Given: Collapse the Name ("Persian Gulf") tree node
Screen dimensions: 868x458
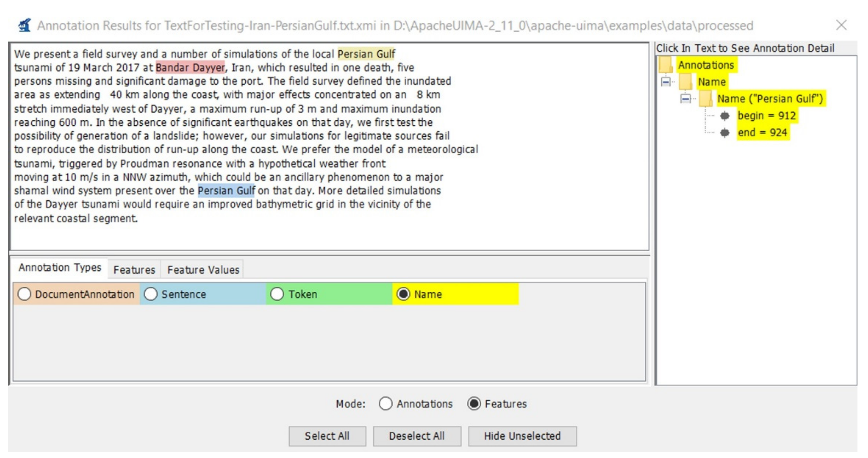Looking at the screenshot, I should 685,99.
